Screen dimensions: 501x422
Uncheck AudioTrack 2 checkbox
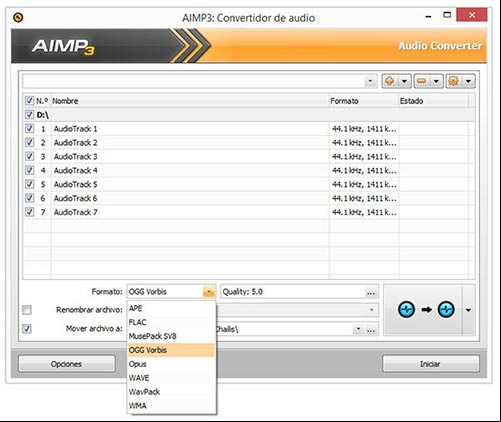click(29, 142)
